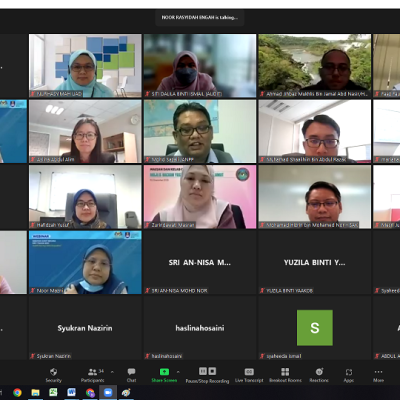Open the Zoom Apps icon
This screenshot has width=400, height=400.
[x=349, y=372]
